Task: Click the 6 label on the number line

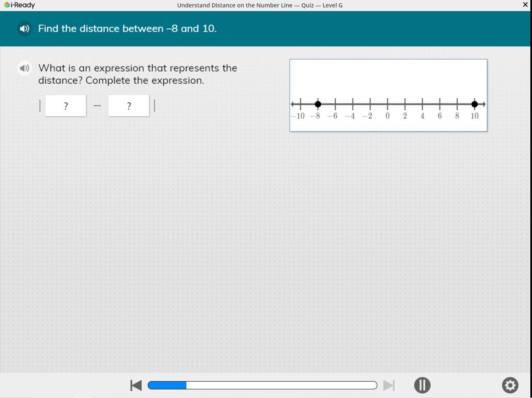Action: tap(440, 116)
